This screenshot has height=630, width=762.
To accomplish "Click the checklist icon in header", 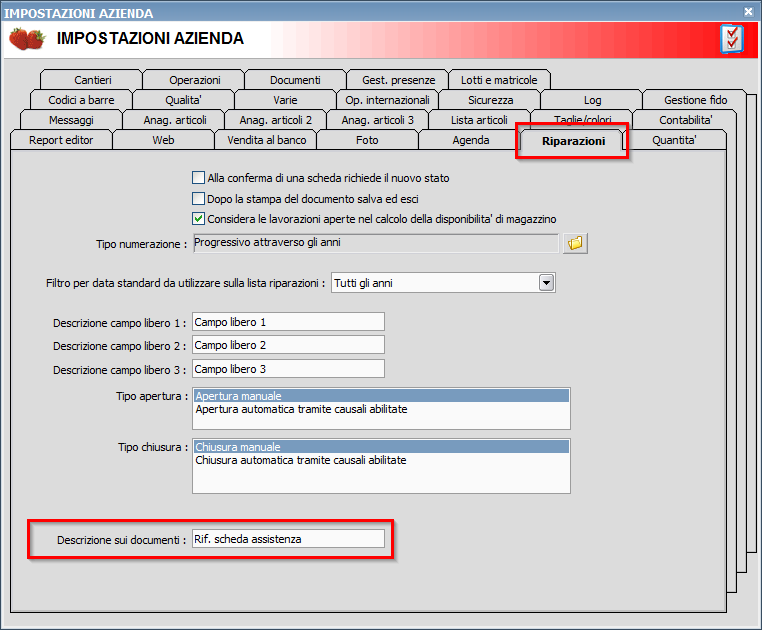I will pyautogui.click(x=732, y=39).
